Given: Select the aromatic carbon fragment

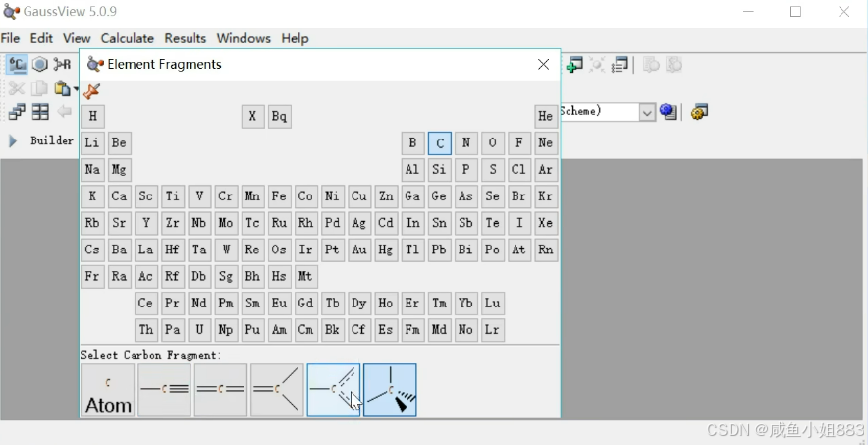Looking at the screenshot, I should coord(334,390).
